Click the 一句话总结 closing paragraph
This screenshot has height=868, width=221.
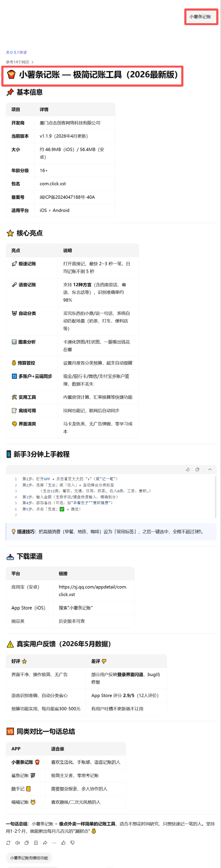[x=110, y=827]
